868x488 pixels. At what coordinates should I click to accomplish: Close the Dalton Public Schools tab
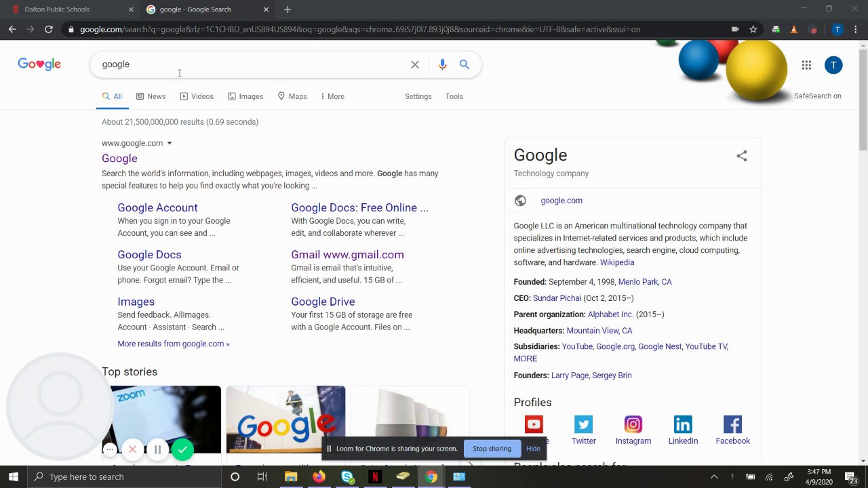(131, 9)
